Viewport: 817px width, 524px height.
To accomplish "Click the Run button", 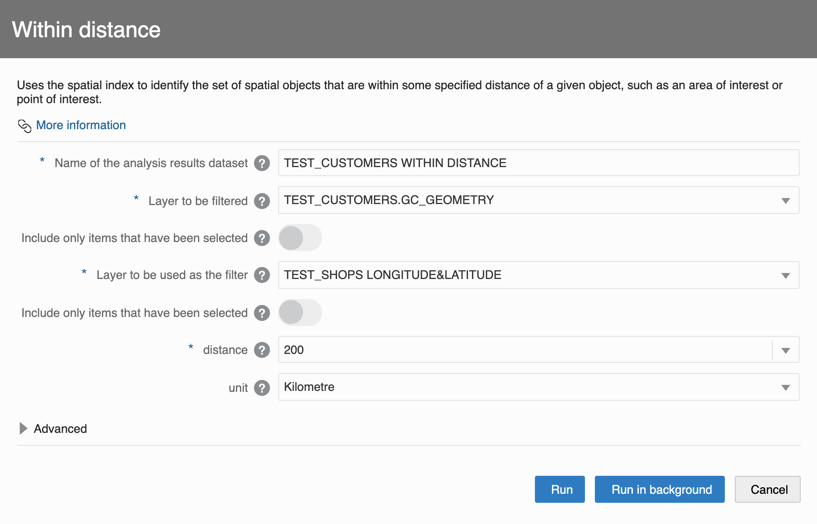I will coord(560,489).
